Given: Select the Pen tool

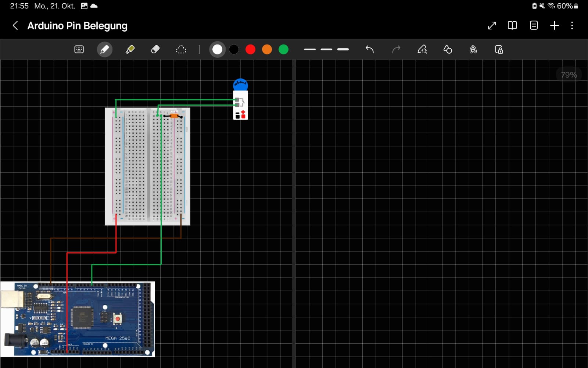Looking at the screenshot, I should (104, 49).
